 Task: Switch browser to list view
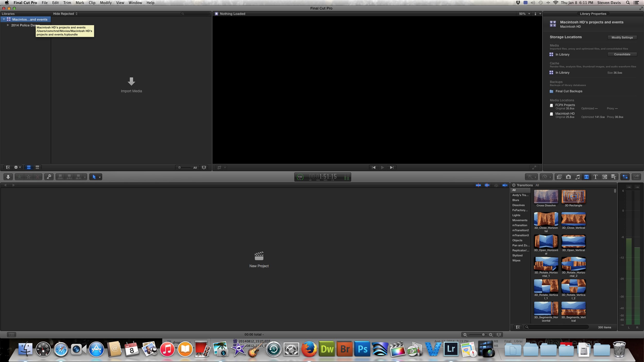[37, 167]
